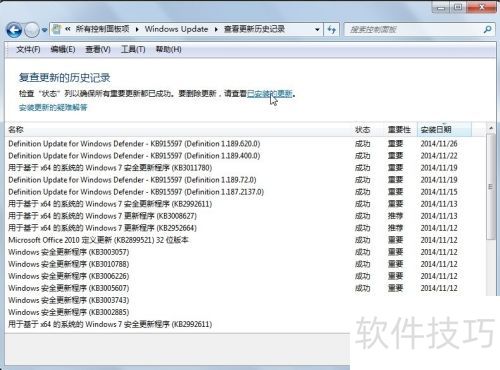Open 安装更新的疑难解答 link
Viewport: 500px width, 370px height.
point(53,107)
